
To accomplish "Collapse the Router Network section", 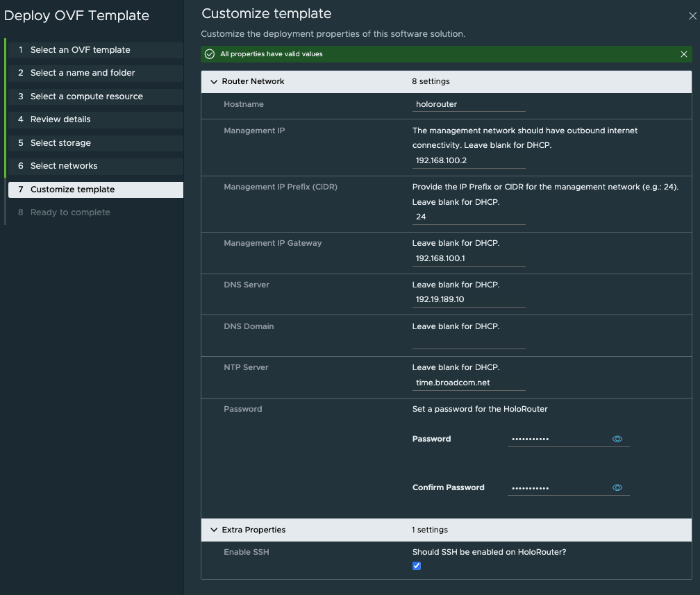I will [x=214, y=81].
